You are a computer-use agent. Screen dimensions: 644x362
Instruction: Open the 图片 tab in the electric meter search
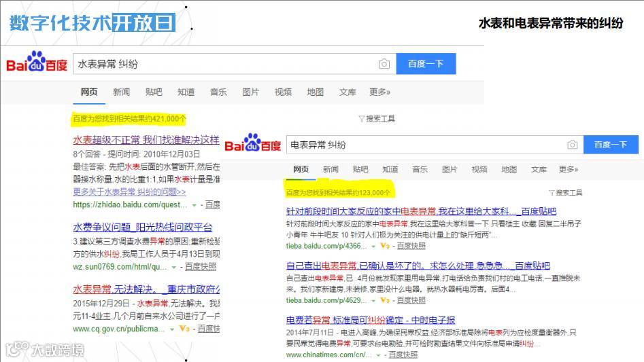pos(450,169)
